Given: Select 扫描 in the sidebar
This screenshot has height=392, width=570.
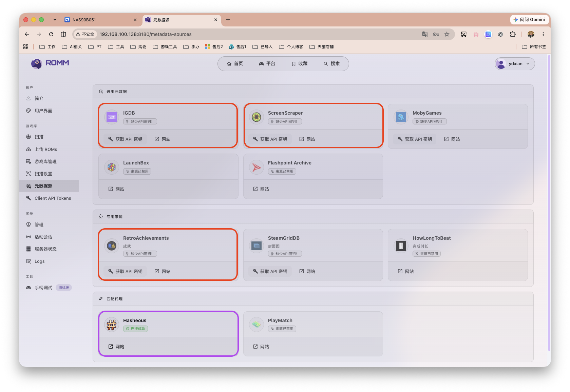Looking at the screenshot, I should pyautogui.click(x=49, y=137).
